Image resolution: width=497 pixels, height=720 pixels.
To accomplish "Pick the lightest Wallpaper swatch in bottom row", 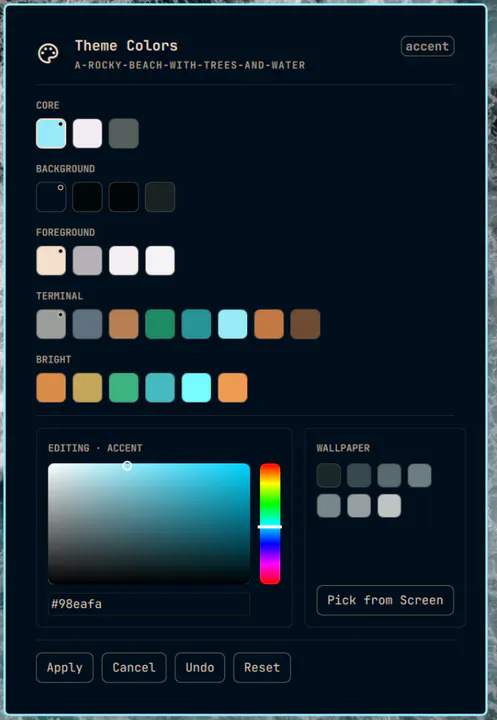I will [390, 506].
